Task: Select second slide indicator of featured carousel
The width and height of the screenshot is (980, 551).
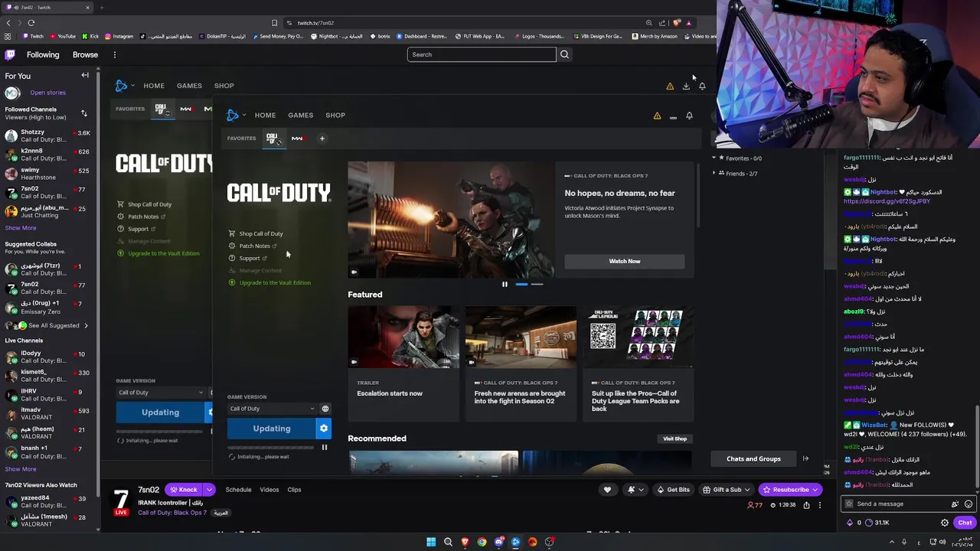Action: (537, 285)
